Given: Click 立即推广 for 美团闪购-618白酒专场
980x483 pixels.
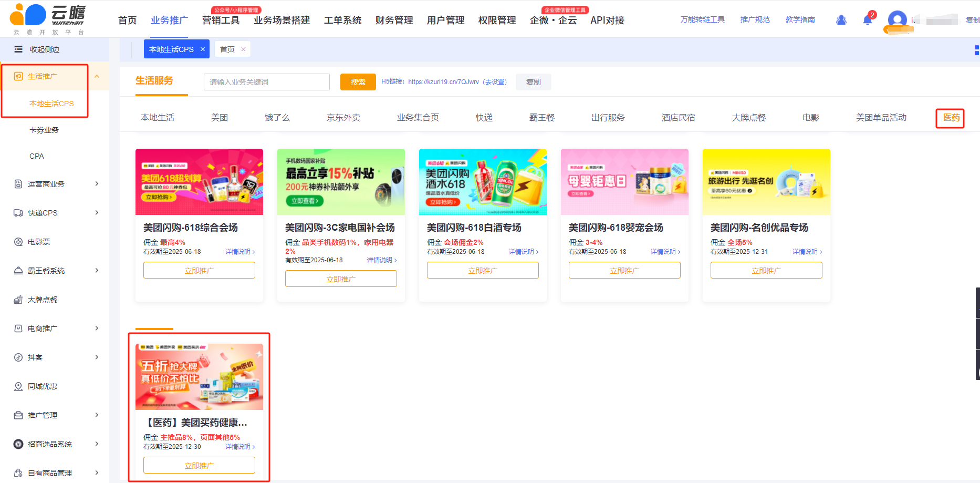Looking at the screenshot, I should click(x=483, y=270).
